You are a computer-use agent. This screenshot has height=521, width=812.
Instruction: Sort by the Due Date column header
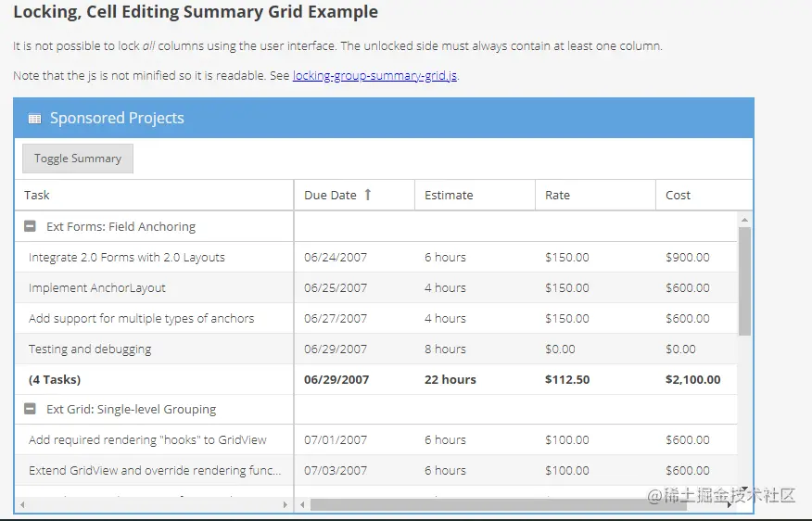tap(354, 196)
